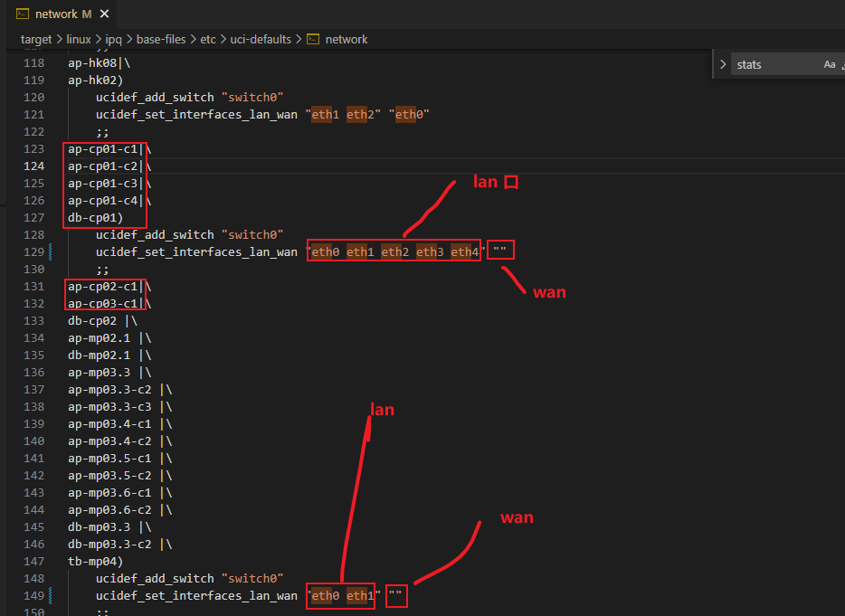Open the ipq breadcrumb folder
The width and height of the screenshot is (845, 616).
113,39
